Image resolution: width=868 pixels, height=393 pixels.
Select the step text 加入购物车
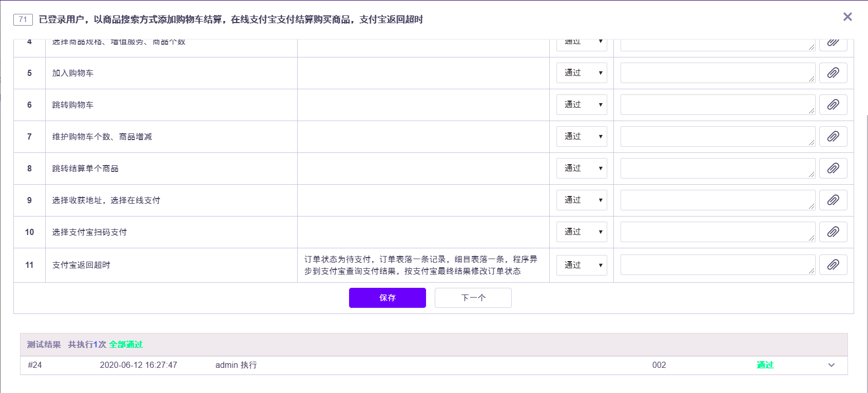point(73,73)
